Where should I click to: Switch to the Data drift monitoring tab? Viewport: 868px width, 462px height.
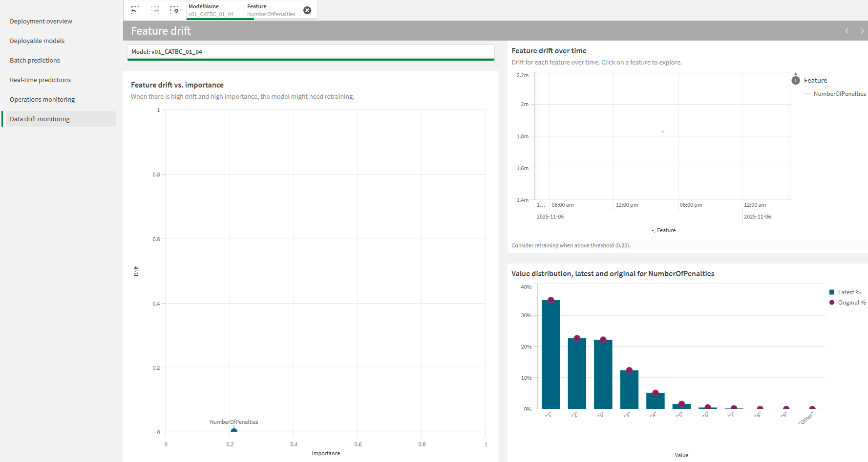(39, 119)
